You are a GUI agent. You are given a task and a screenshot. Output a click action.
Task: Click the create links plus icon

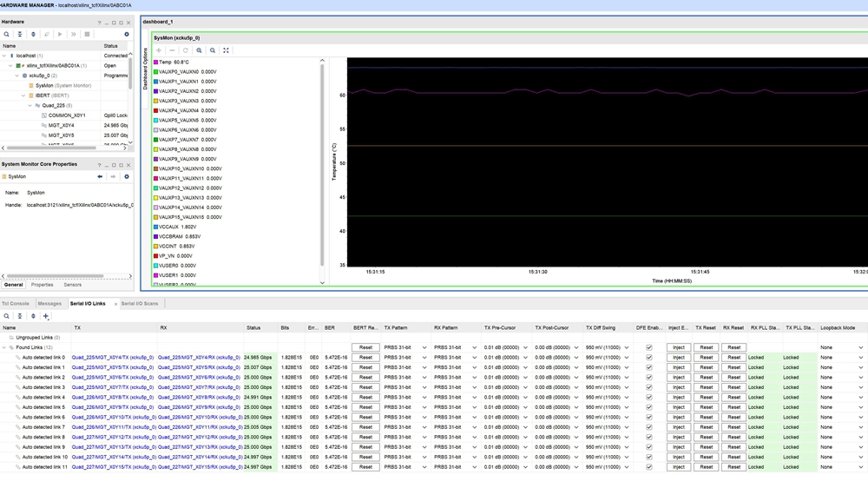(46, 316)
